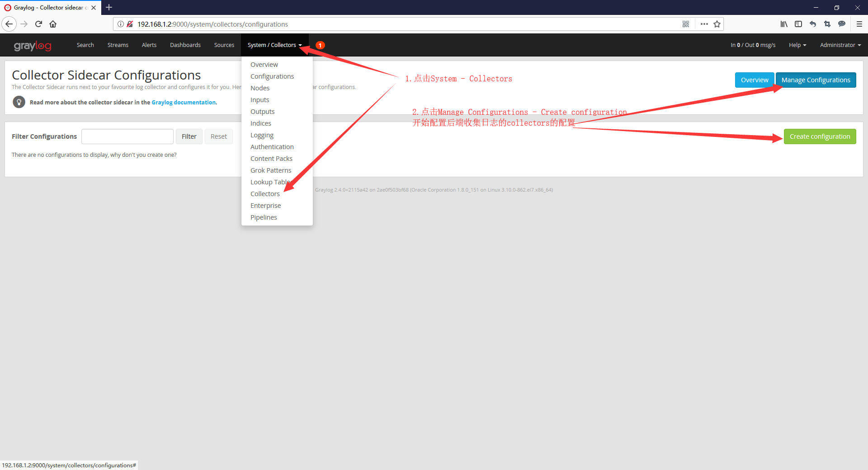Select Outputs in the System menu
Screen dimensions: 868x470
pos(277,112)
